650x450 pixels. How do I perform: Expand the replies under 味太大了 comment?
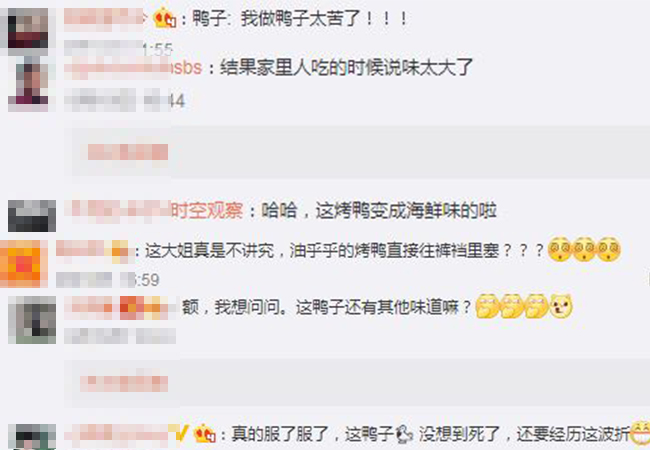pyautogui.click(x=128, y=152)
